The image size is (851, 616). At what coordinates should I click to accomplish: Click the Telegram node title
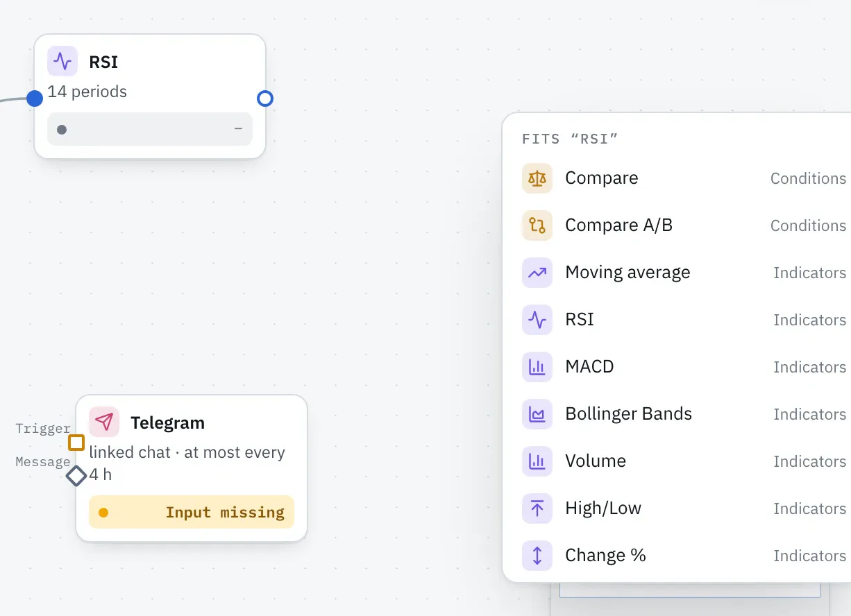167,422
